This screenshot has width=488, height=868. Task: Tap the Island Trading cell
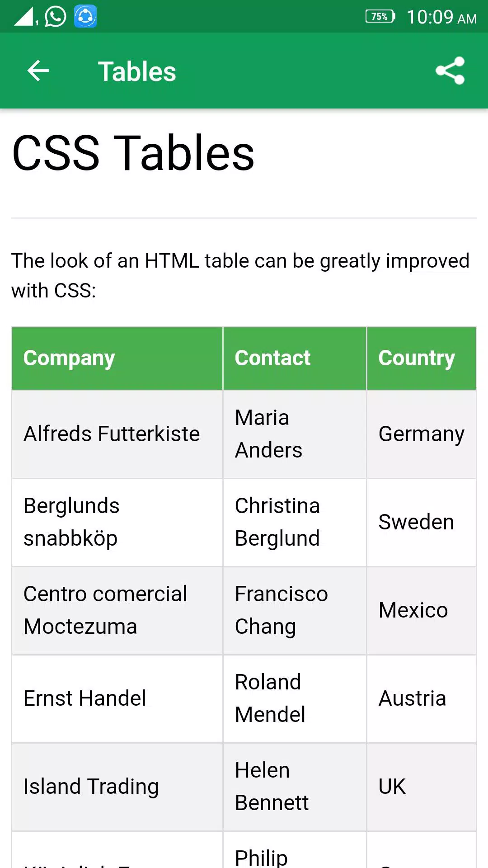[x=117, y=787]
